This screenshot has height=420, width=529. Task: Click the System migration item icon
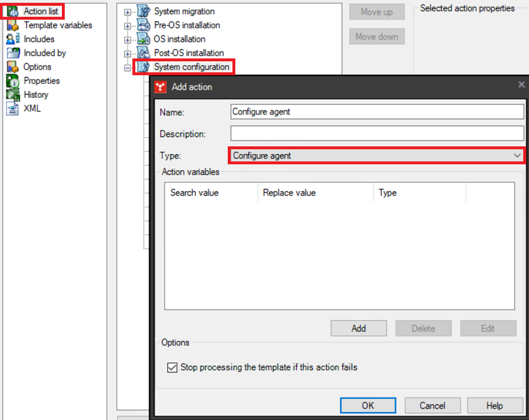coord(143,11)
